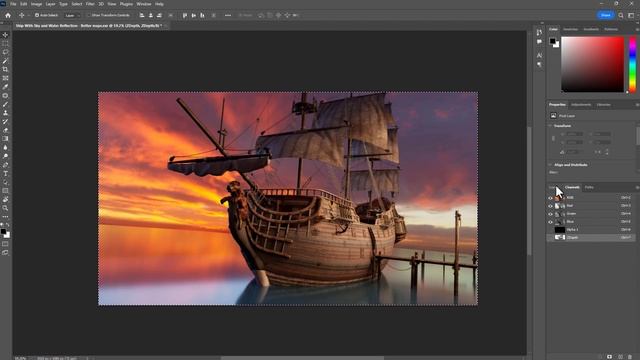
Task: Collapse the Transform section
Action: (x=550, y=126)
